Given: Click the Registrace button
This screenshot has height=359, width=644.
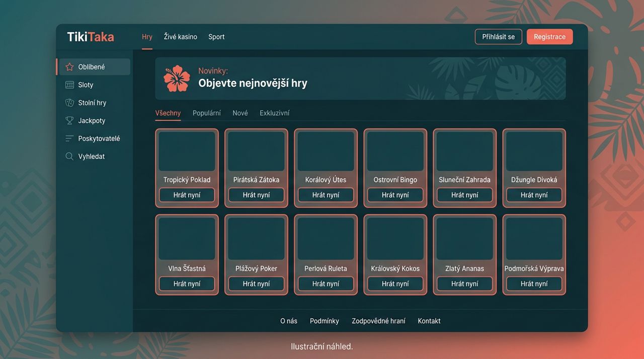Looking at the screenshot, I should click(549, 37).
